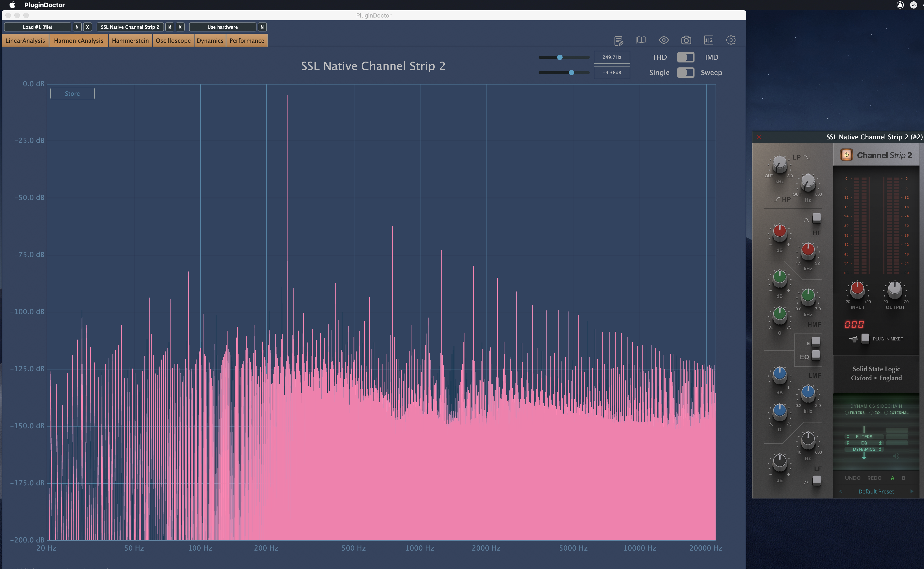
Task: Go to next preset arrow
Action: [912, 491]
